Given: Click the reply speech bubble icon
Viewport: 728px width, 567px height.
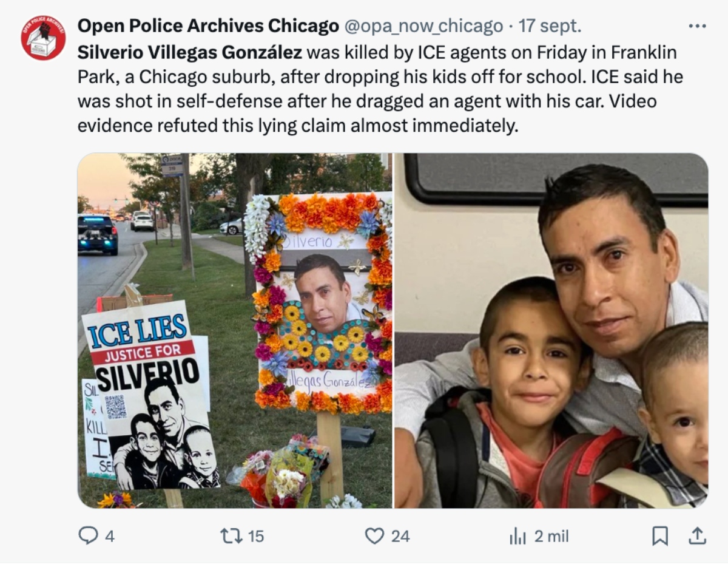Looking at the screenshot, I should point(88,535).
